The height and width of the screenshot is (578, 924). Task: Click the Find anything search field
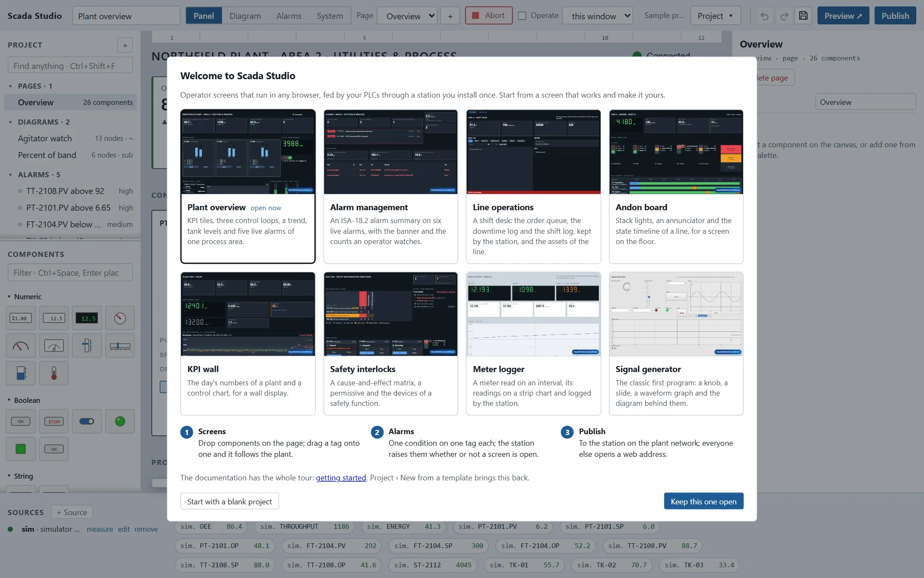[x=70, y=66]
